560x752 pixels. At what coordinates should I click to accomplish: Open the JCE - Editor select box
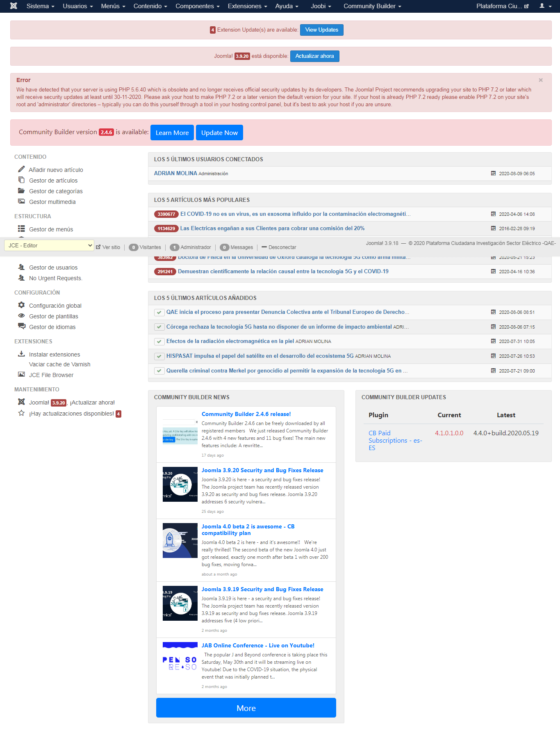click(x=49, y=245)
